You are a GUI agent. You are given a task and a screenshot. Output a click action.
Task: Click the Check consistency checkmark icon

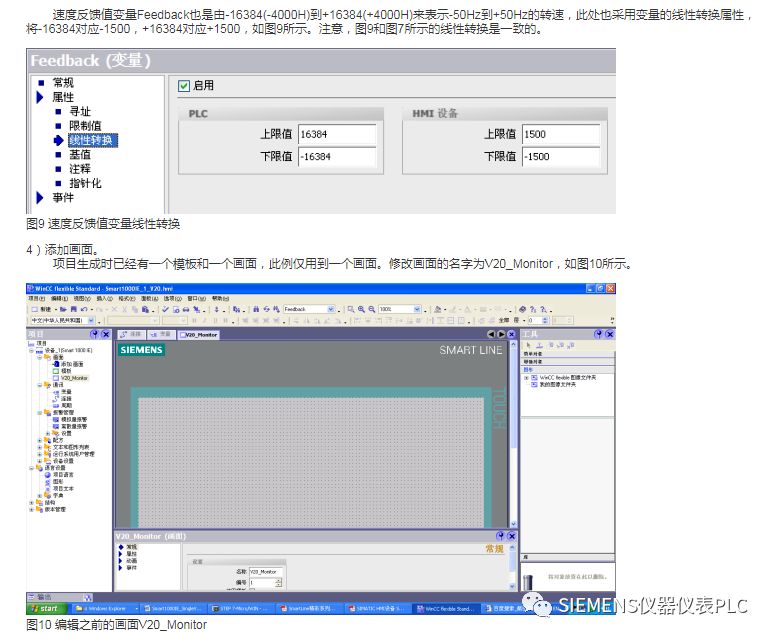pos(165,309)
